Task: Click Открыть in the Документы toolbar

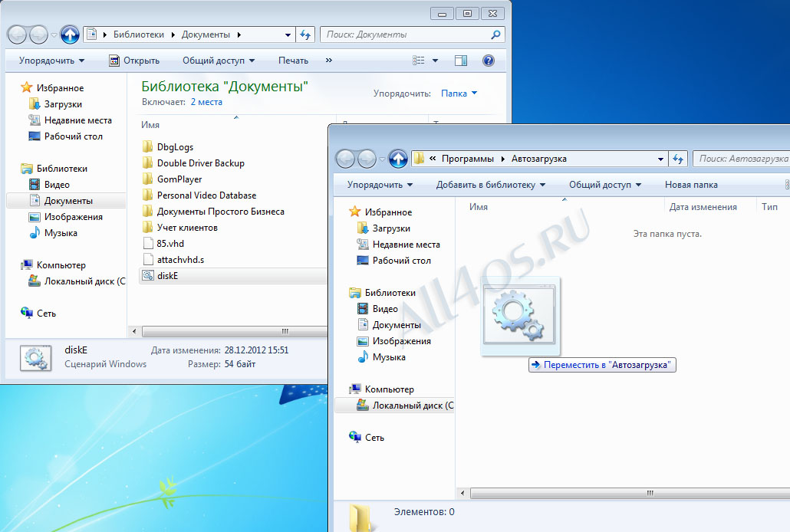Action: click(x=134, y=61)
